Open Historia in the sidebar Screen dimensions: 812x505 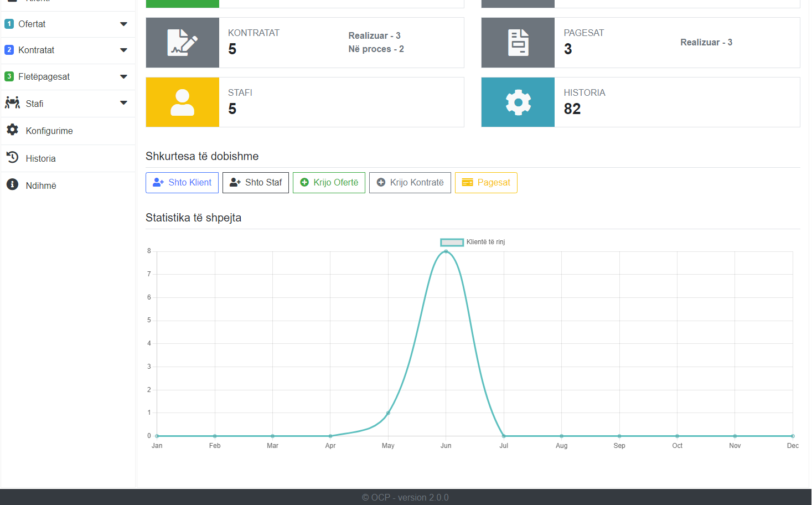tap(68, 158)
